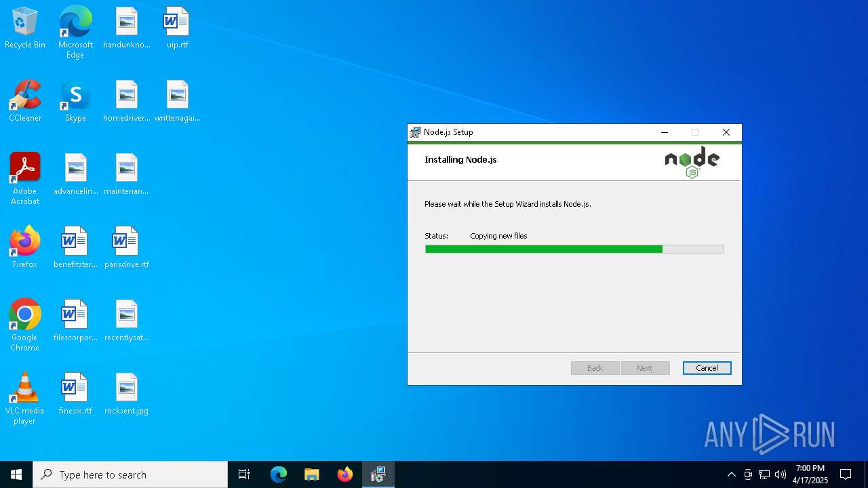868x488 pixels.
Task: Click the Type here to search box
Action: pyautogui.click(x=130, y=474)
